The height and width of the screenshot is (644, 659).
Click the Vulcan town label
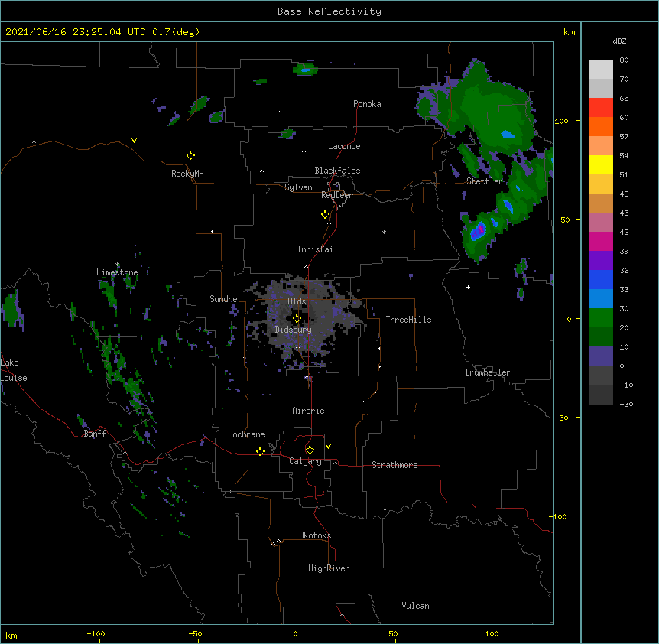[x=415, y=606]
